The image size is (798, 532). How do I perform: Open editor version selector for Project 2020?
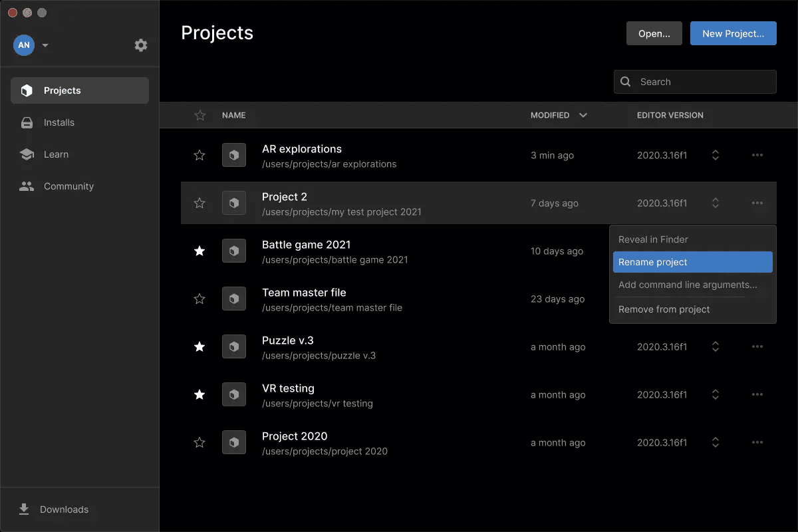point(716,442)
